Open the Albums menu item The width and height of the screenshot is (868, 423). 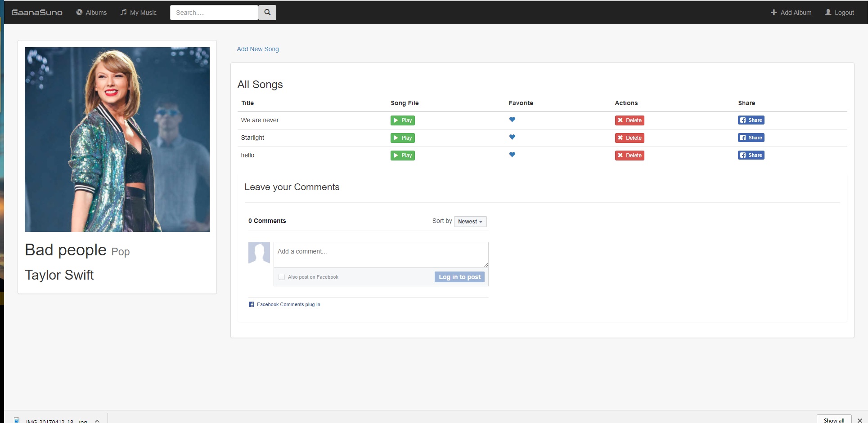coord(91,13)
